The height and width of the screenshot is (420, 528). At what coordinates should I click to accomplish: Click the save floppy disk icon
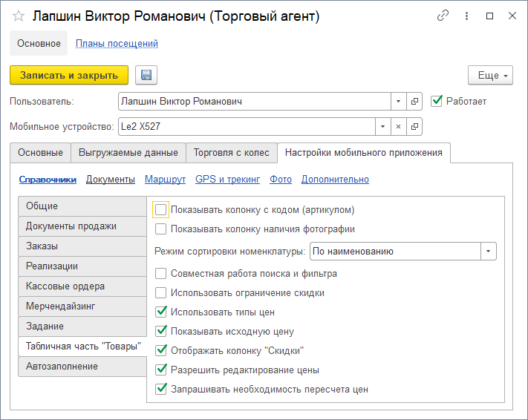(x=146, y=75)
